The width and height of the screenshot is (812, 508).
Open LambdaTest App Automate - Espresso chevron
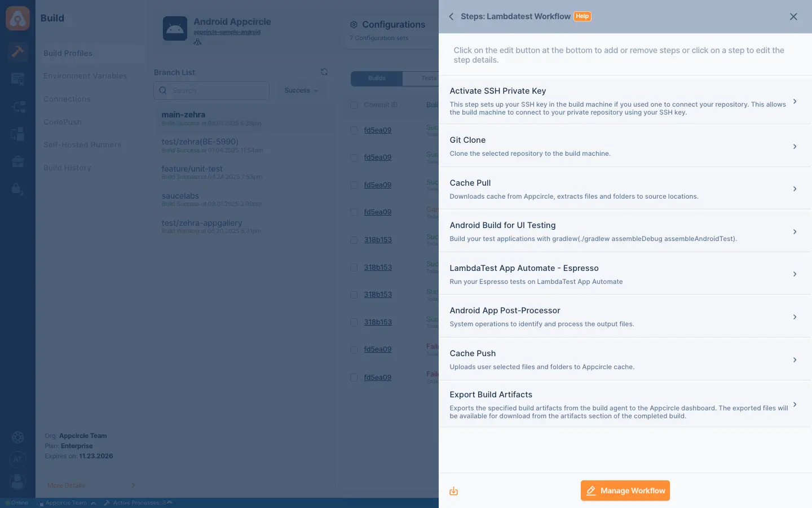(x=795, y=274)
